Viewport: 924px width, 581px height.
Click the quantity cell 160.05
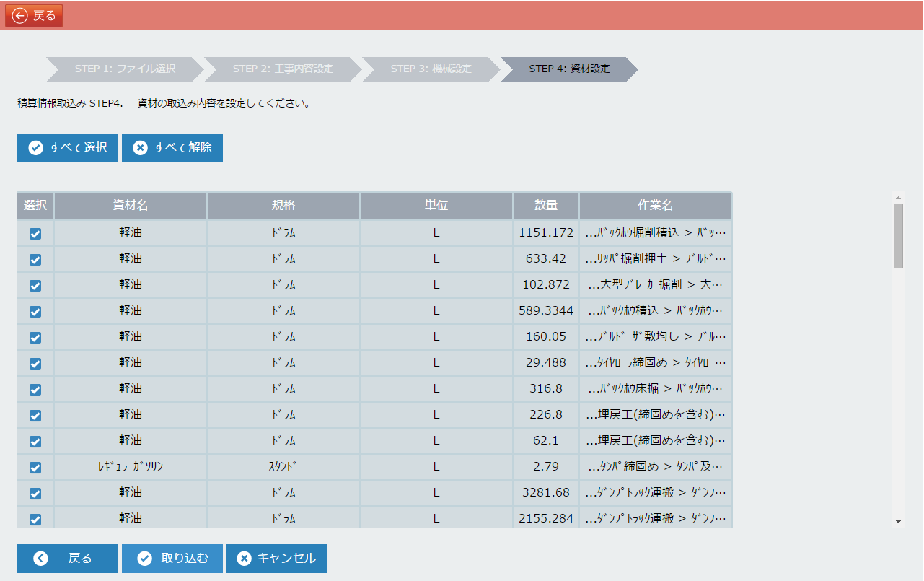click(x=546, y=337)
